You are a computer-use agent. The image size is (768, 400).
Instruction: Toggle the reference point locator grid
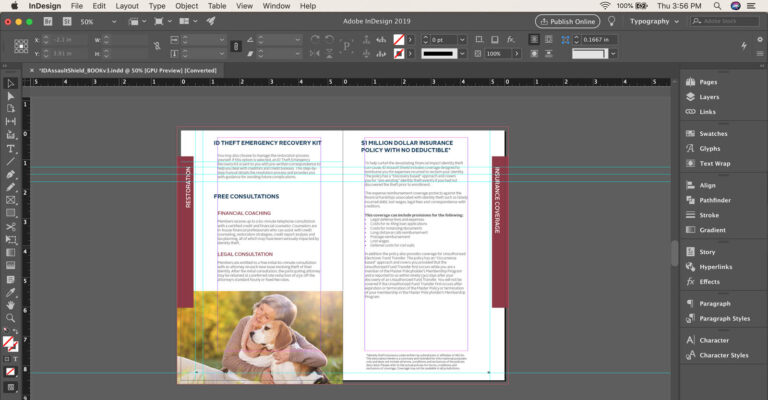coord(21,47)
